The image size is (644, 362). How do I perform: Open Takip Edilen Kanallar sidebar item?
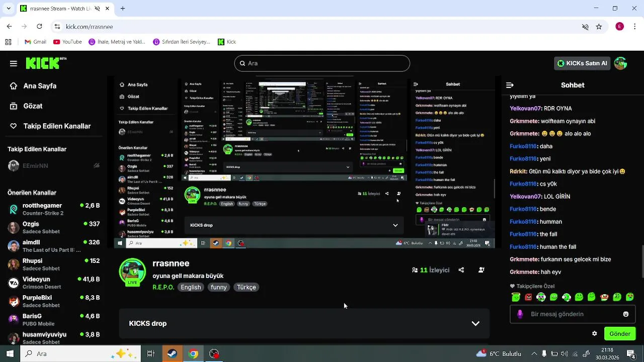click(50, 126)
